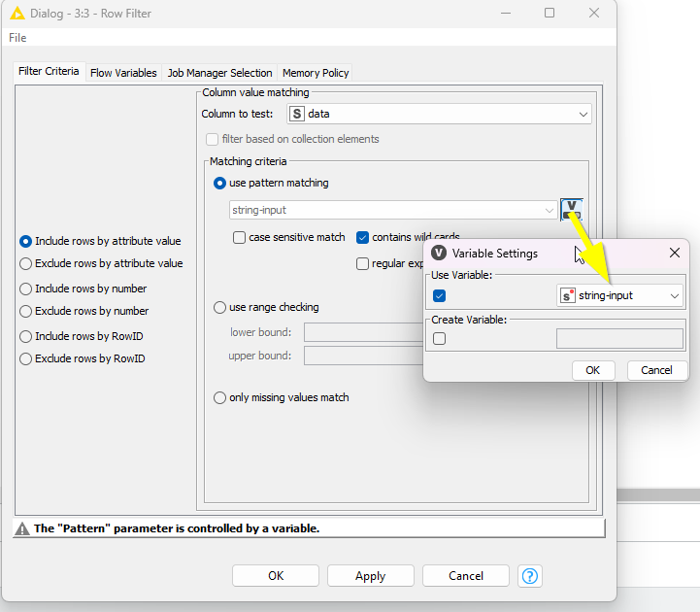Open the File menu
The height and width of the screenshot is (612, 700).
point(17,38)
